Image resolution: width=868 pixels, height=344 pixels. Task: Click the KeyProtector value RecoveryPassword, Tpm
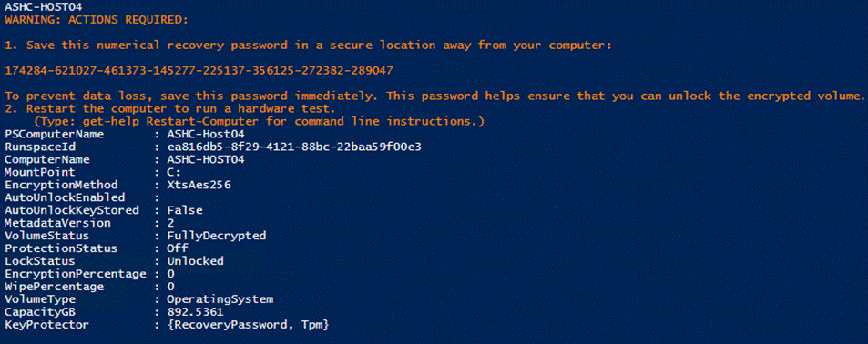(x=248, y=325)
